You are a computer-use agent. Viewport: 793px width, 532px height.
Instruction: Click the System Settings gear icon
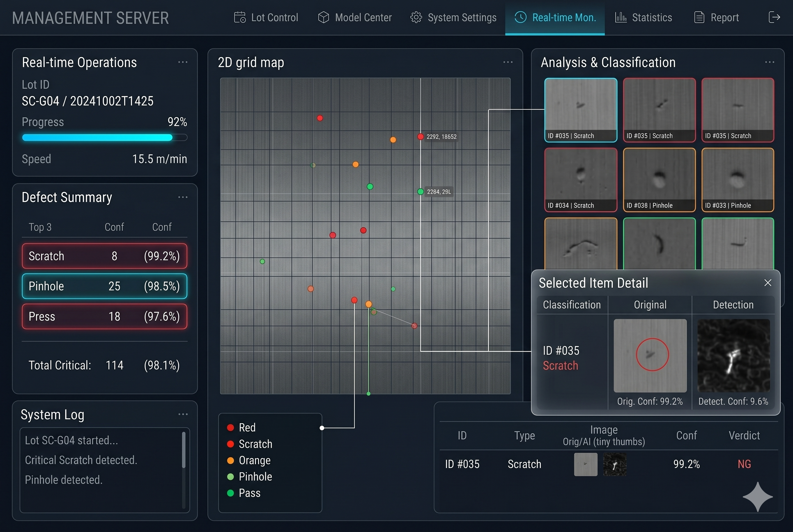click(x=416, y=17)
